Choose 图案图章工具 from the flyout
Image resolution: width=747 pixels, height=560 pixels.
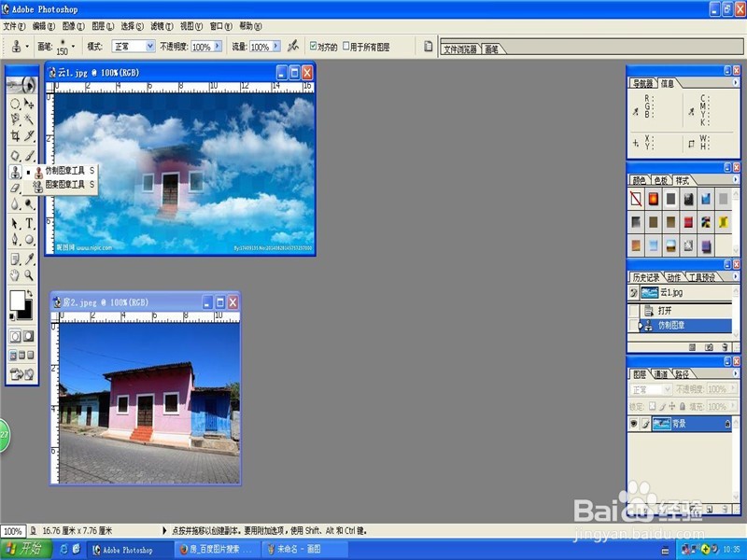[x=63, y=184]
